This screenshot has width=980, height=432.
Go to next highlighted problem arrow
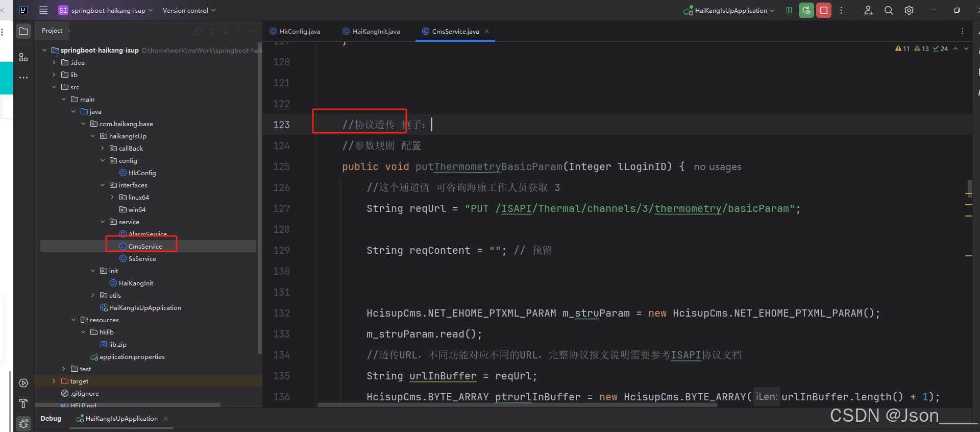[966, 49]
